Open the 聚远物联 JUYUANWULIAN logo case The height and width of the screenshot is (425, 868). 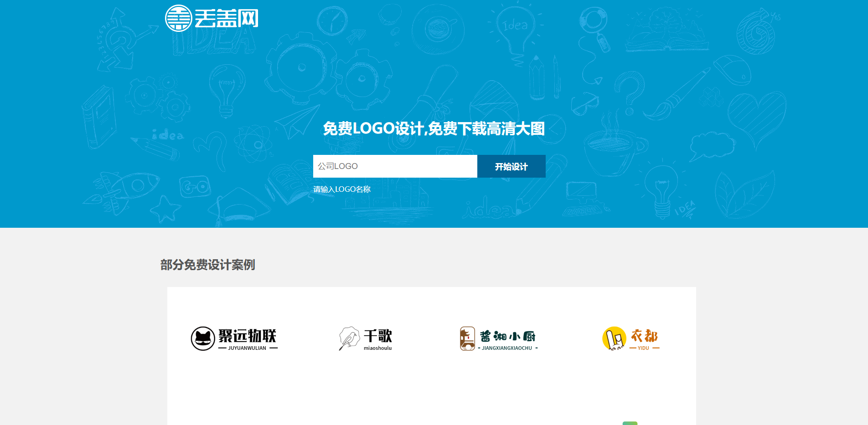click(x=234, y=338)
